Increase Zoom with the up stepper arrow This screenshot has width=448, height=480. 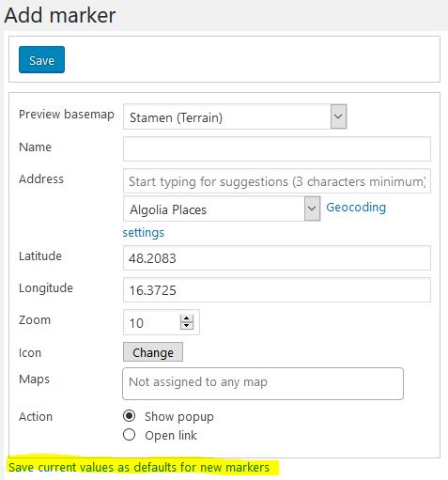[187, 318]
